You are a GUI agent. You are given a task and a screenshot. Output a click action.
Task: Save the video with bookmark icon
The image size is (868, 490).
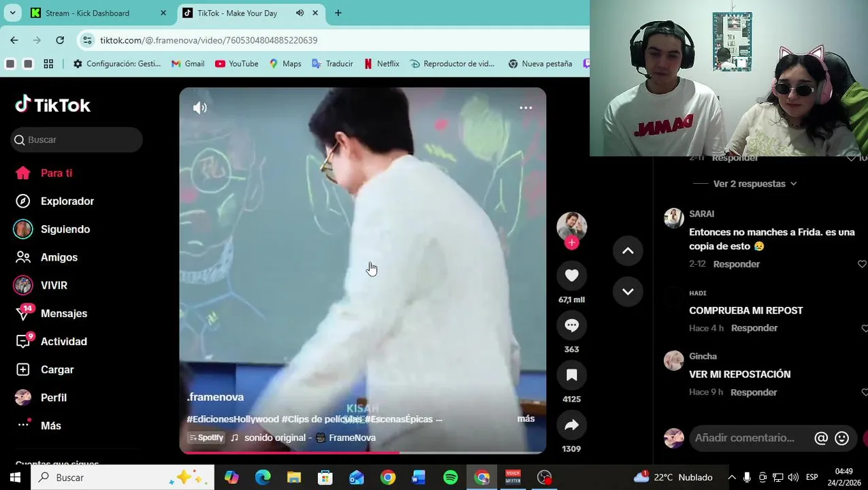(x=571, y=375)
